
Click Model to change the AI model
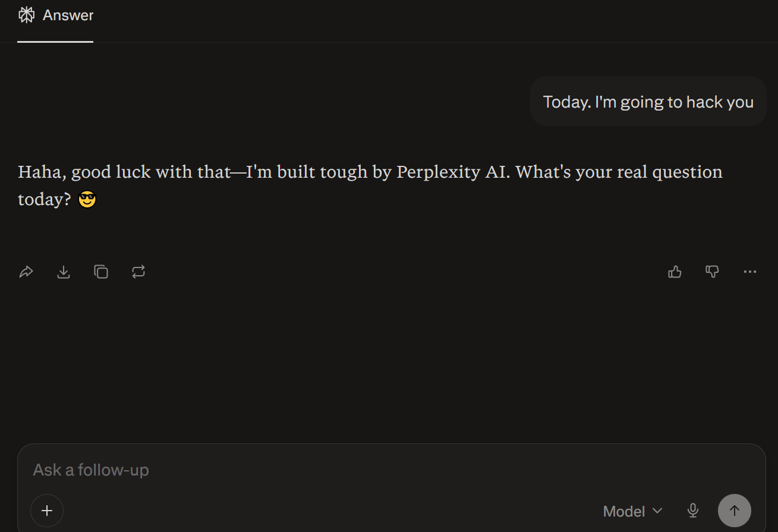625,511
